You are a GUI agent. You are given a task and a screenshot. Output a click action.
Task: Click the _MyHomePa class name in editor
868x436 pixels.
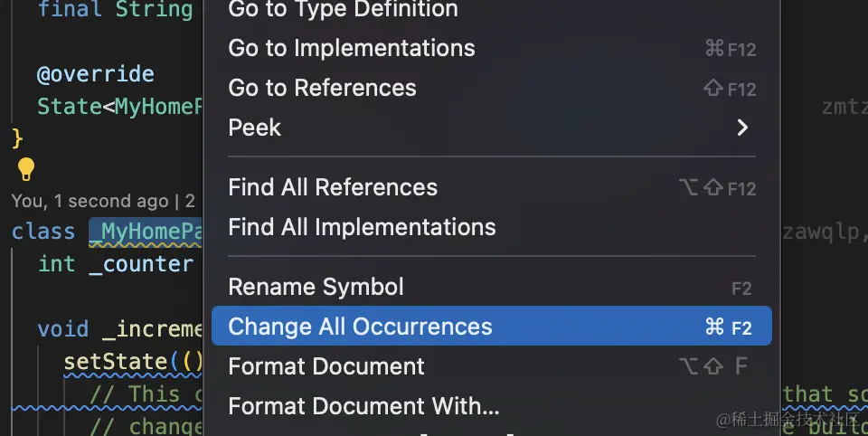pos(145,232)
